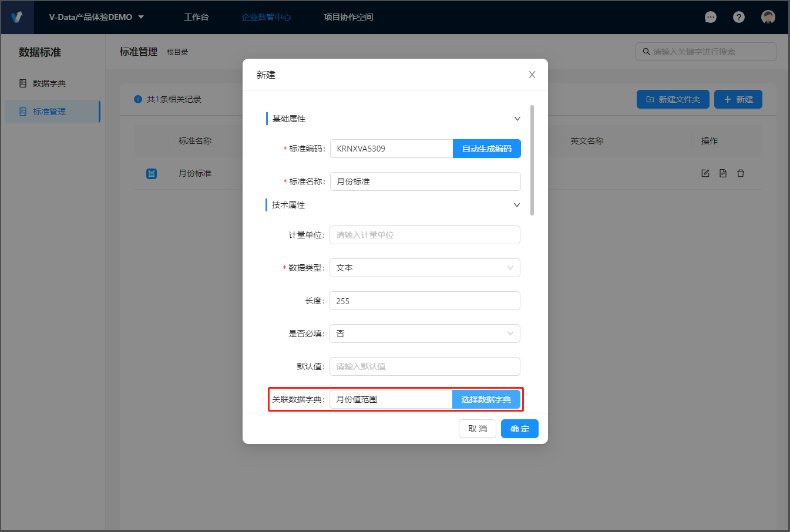Click the edit icon for 月份标准 row
The height and width of the screenshot is (532, 790).
pos(705,173)
